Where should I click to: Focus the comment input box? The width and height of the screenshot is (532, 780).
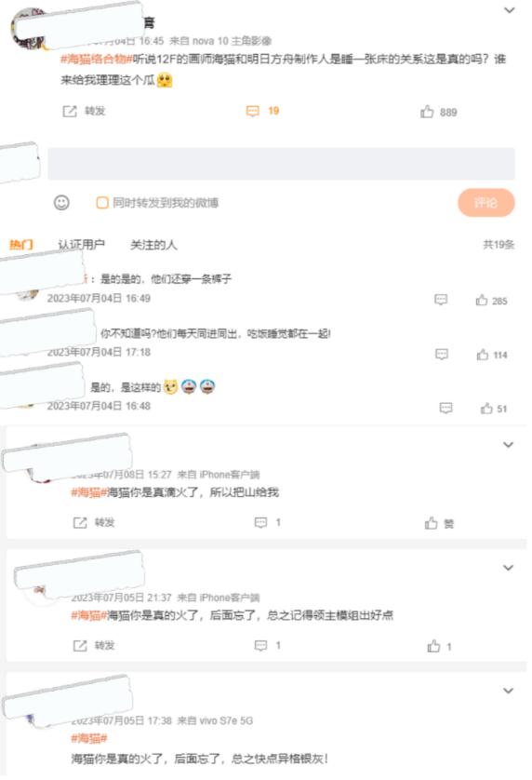281,164
